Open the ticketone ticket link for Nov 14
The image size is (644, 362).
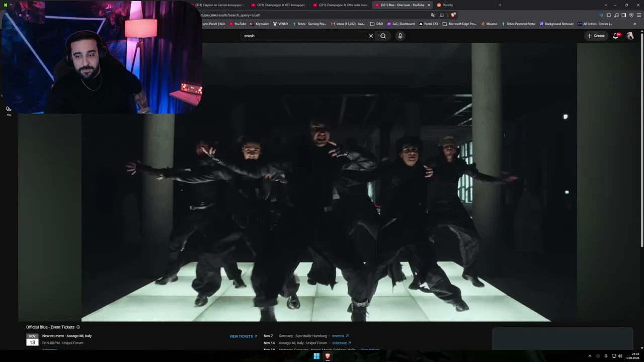[342, 343]
